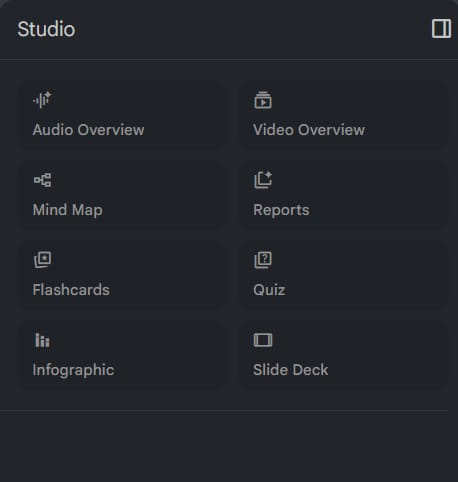Open the Reports label

point(281,210)
